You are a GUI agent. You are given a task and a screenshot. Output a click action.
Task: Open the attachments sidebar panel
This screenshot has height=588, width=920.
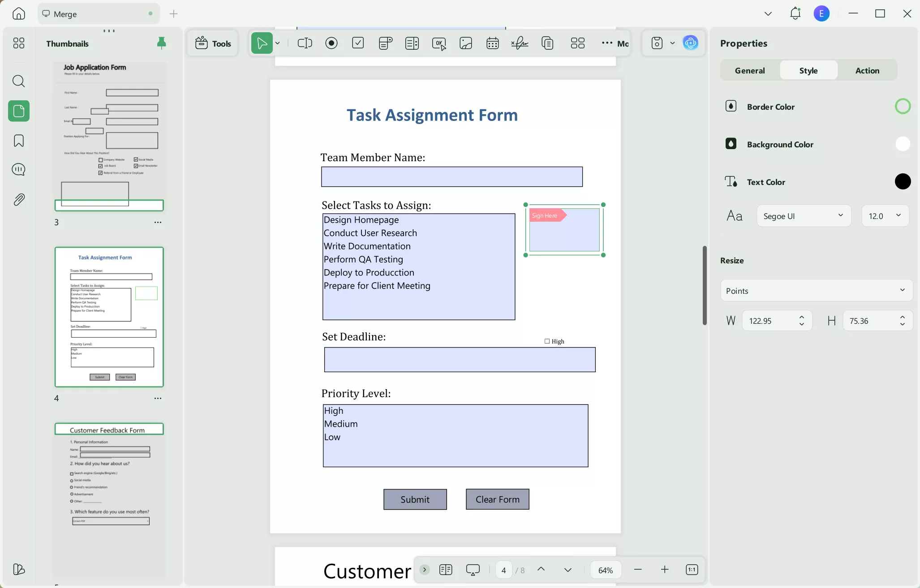[19, 200]
